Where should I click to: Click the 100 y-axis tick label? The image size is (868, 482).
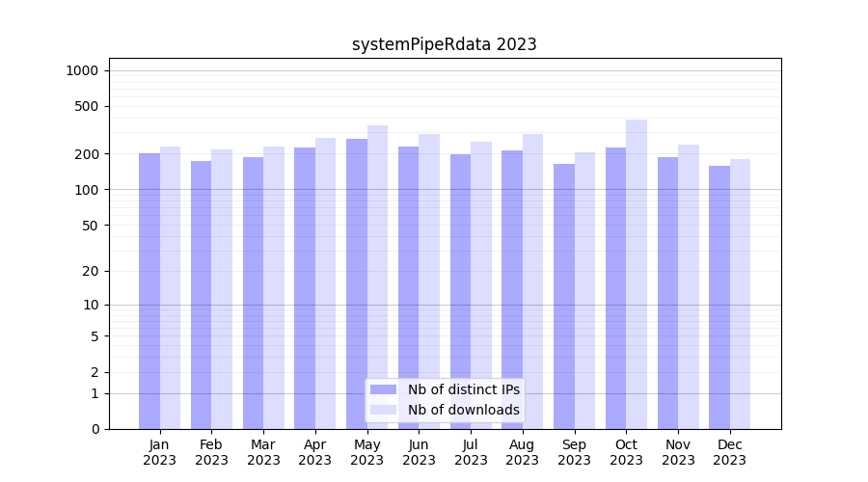86,190
